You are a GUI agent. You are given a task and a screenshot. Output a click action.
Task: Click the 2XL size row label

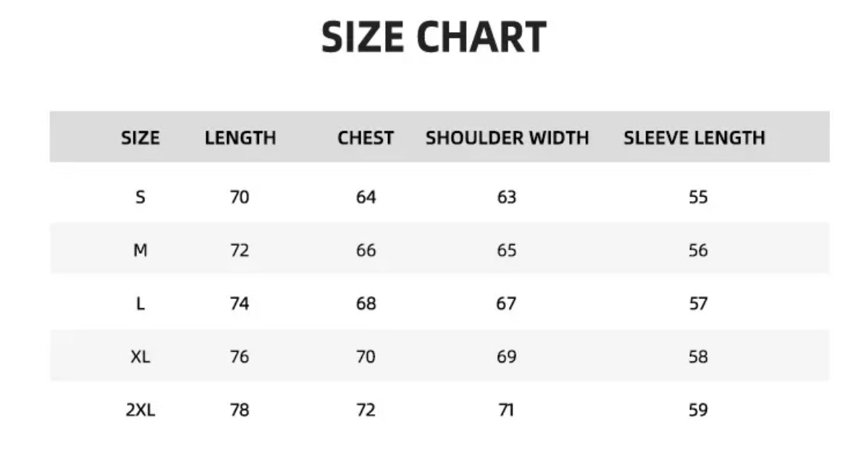coord(140,410)
